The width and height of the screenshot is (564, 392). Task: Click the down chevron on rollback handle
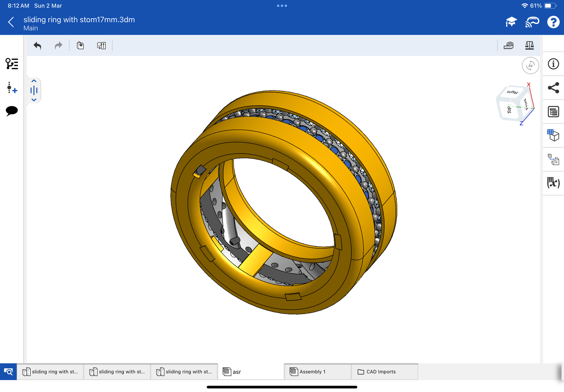pos(34,100)
